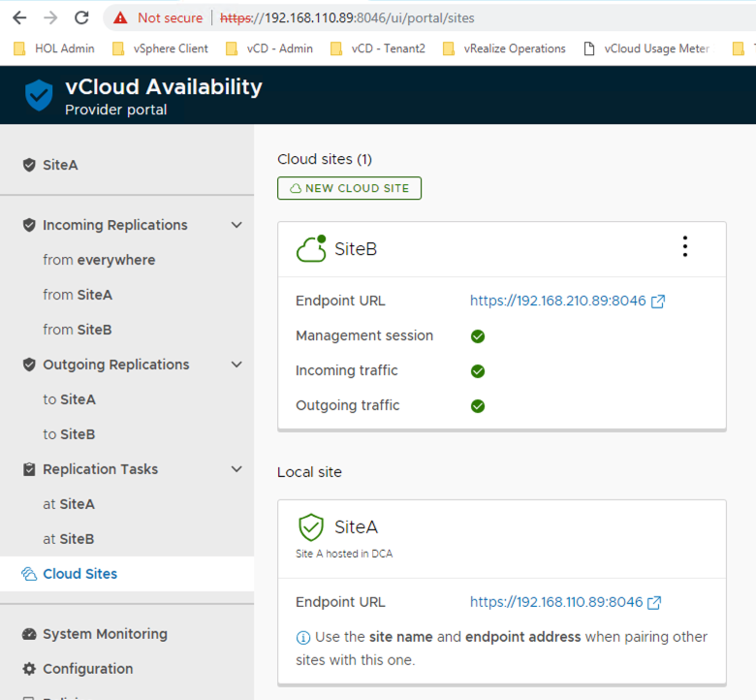Image resolution: width=756 pixels, height=700 pixels.
Task: Collapse the Replication Tasks section
Action: (x=236, y=469)
